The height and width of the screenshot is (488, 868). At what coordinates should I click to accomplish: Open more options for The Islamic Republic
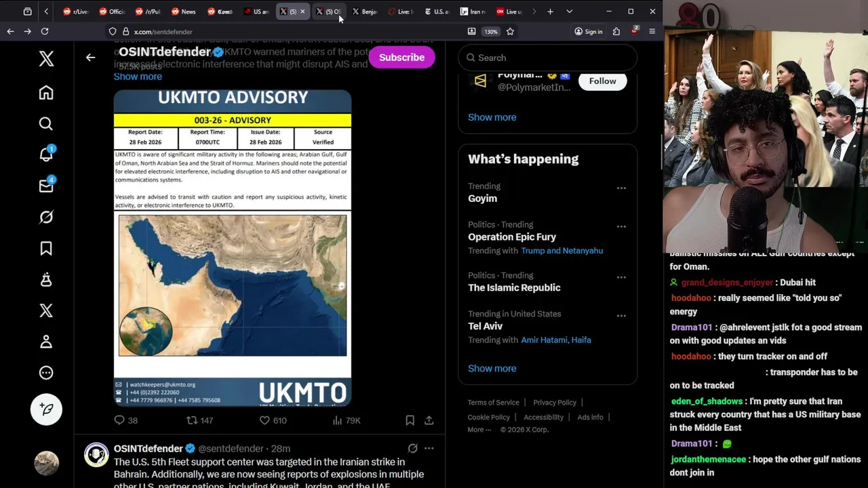pyautogui.click(x=621, y=277)
